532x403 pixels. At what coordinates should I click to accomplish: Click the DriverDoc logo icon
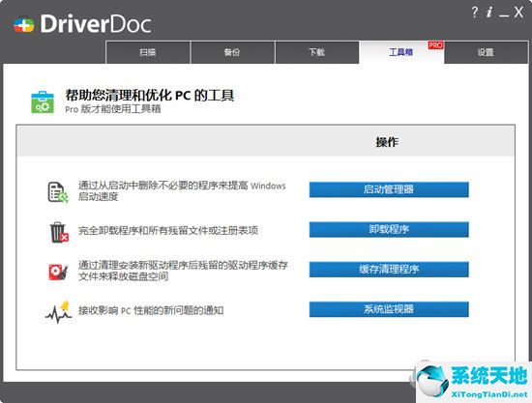(x=24, y=24)
